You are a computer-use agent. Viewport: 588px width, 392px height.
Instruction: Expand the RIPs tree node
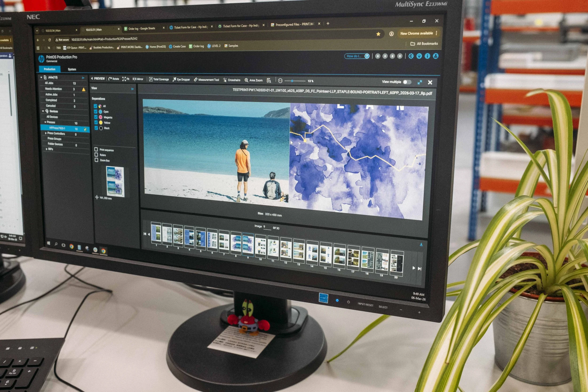(x=47, y=149)
